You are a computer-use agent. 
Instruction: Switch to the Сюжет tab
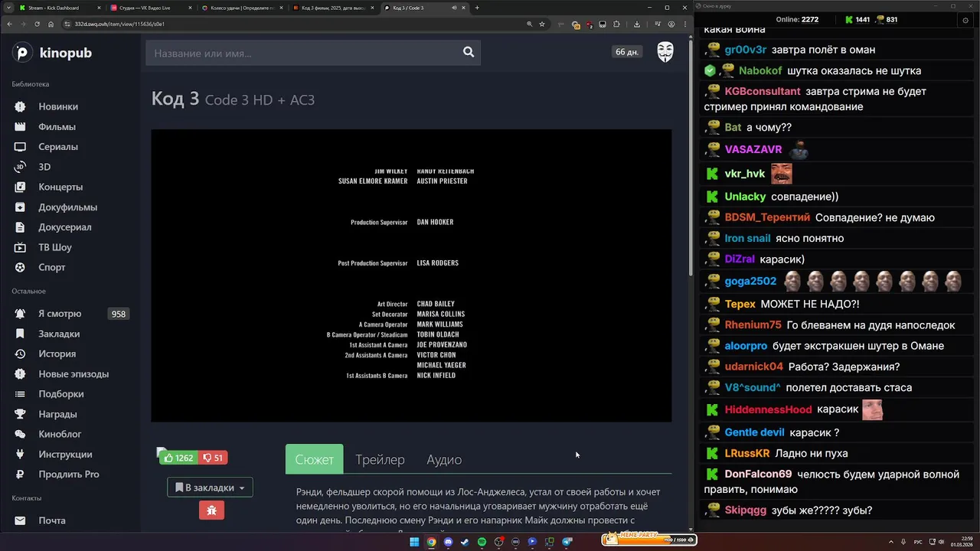coord(314,459)
